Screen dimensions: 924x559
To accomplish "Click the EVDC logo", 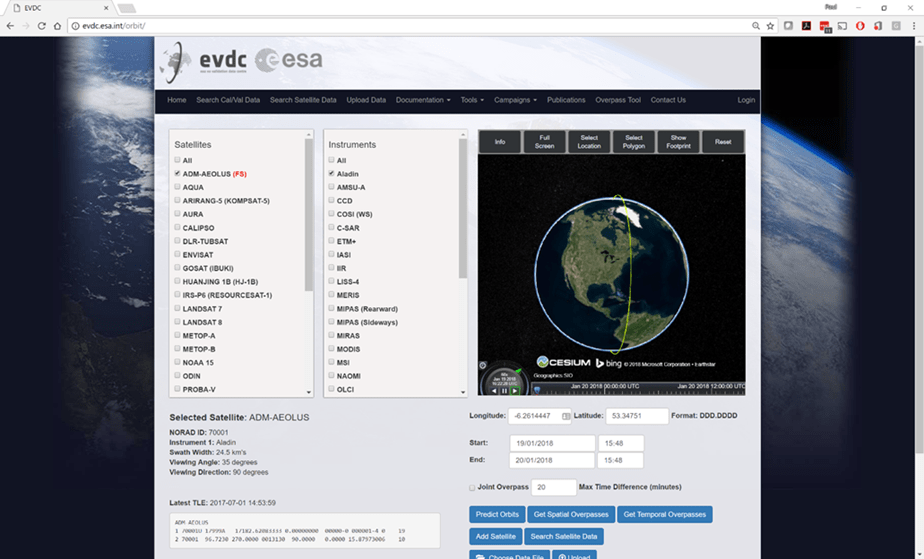I will [x=204, y=61].
